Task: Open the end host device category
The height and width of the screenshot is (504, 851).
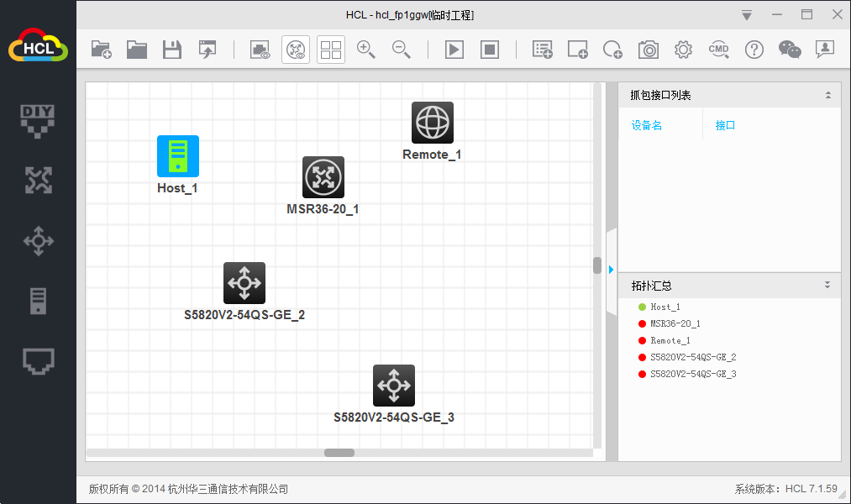Action: point(38,301)
